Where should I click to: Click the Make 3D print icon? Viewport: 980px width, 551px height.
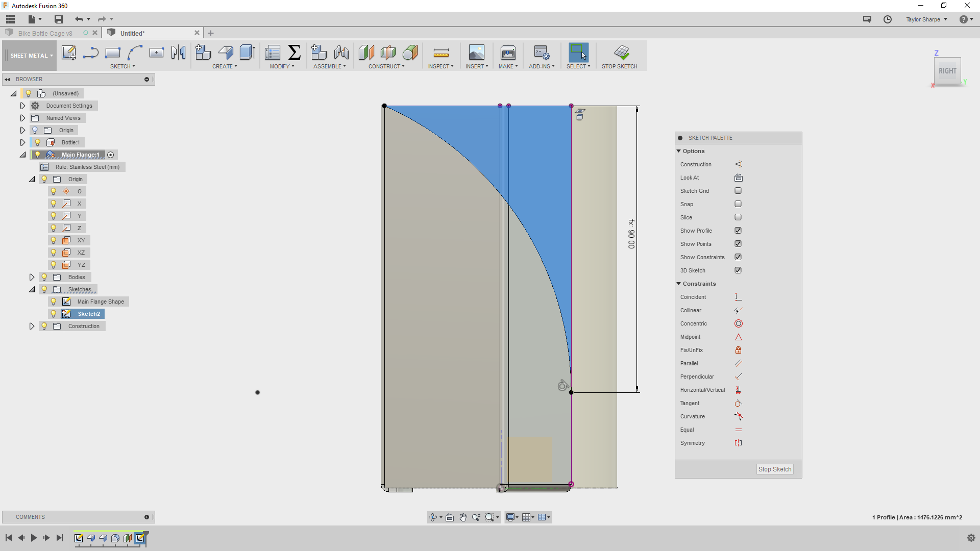point(508,53)
